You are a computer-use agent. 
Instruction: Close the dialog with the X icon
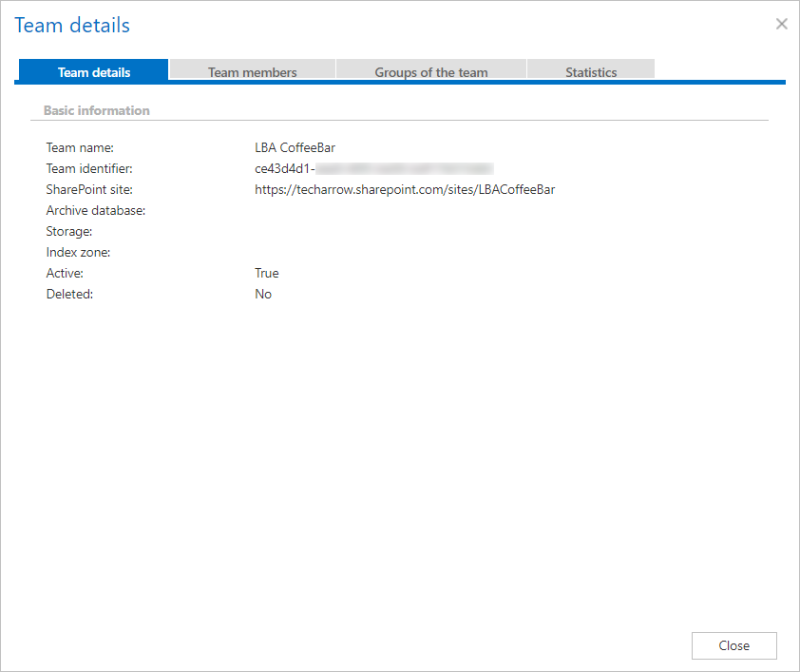tap(781, 24)
